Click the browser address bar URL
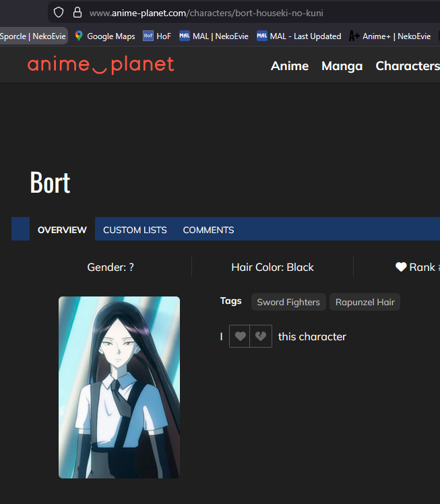Viewport: 440px width, 504px height. click(x=206, y=13)
